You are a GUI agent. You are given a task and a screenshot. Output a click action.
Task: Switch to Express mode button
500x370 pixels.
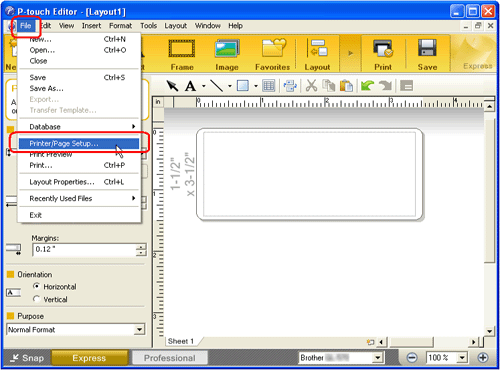point(89,358)
